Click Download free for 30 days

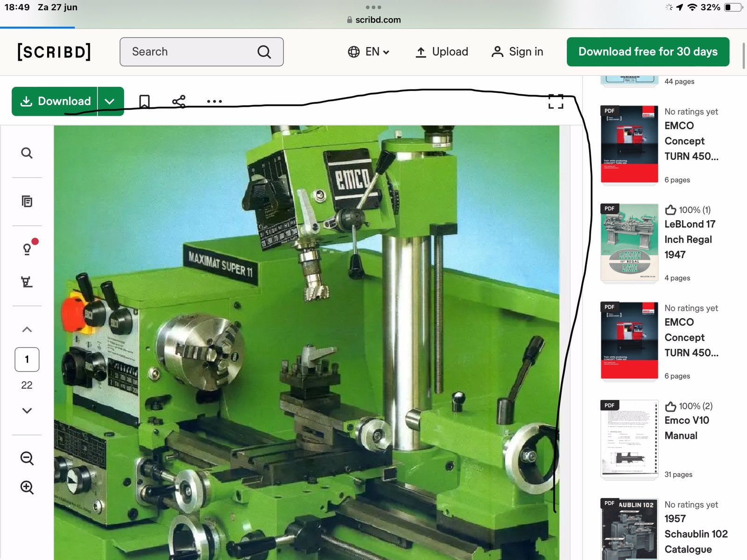[648, 52]
